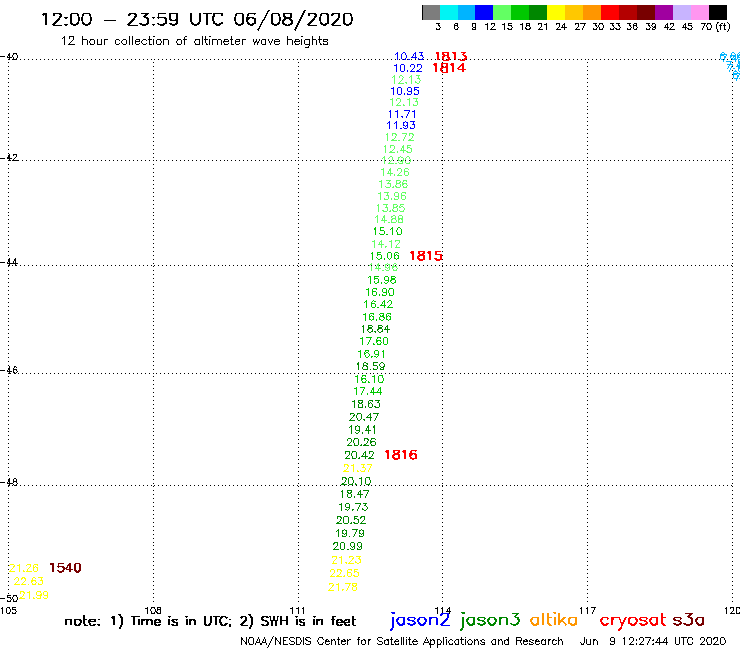Select the jason2 satellite legend label
This screenshot has height=650, width=740.
pyautogui.click(x=420, y=620)
